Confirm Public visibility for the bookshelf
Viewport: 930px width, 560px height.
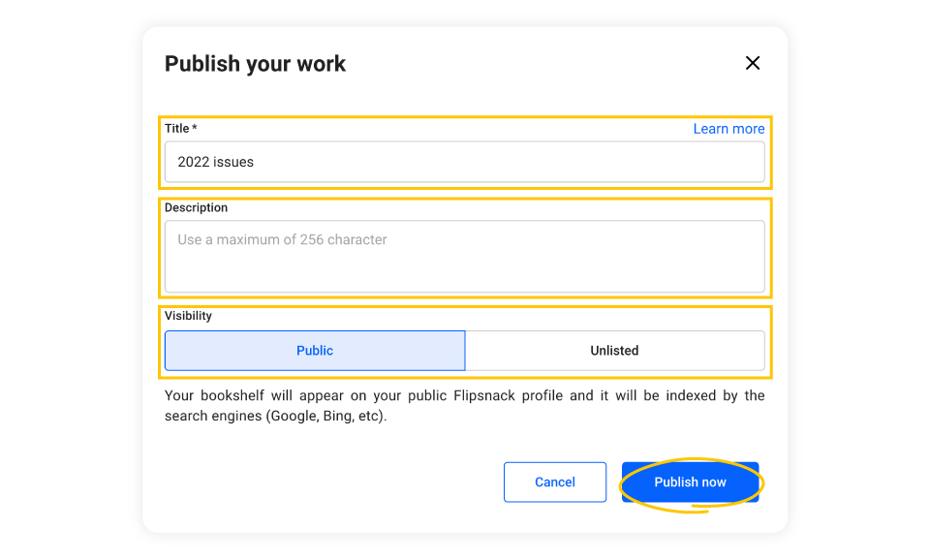(315, 350)
